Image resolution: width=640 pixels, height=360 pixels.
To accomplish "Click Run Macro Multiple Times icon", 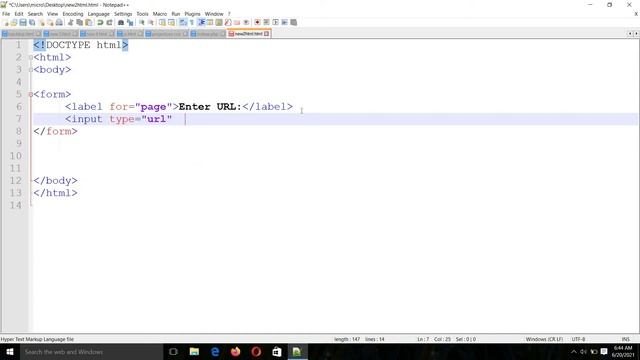I will click(284, 22).
